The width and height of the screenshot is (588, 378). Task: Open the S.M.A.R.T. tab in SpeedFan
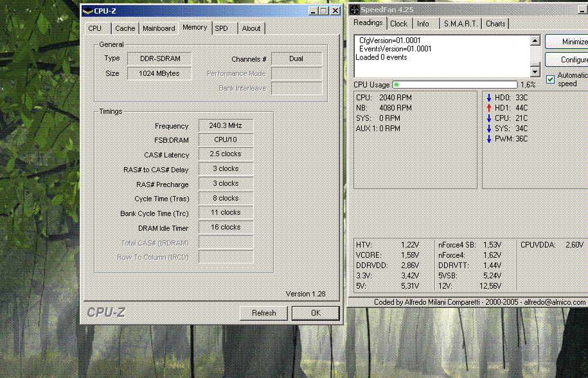point(461,24)
